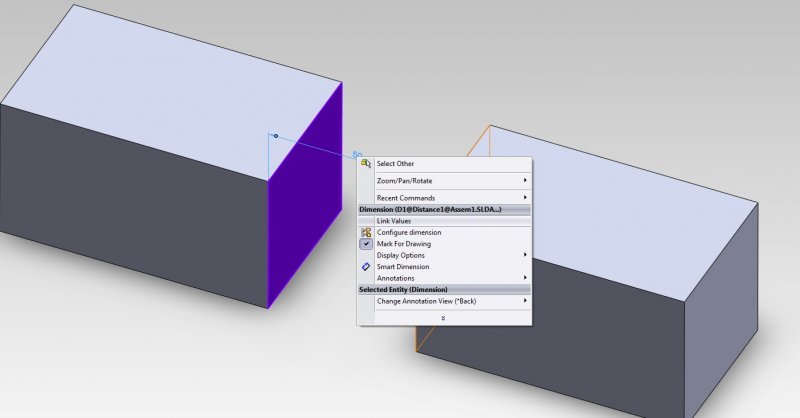Expand the menu with double chevron

(x=443, y=318)
